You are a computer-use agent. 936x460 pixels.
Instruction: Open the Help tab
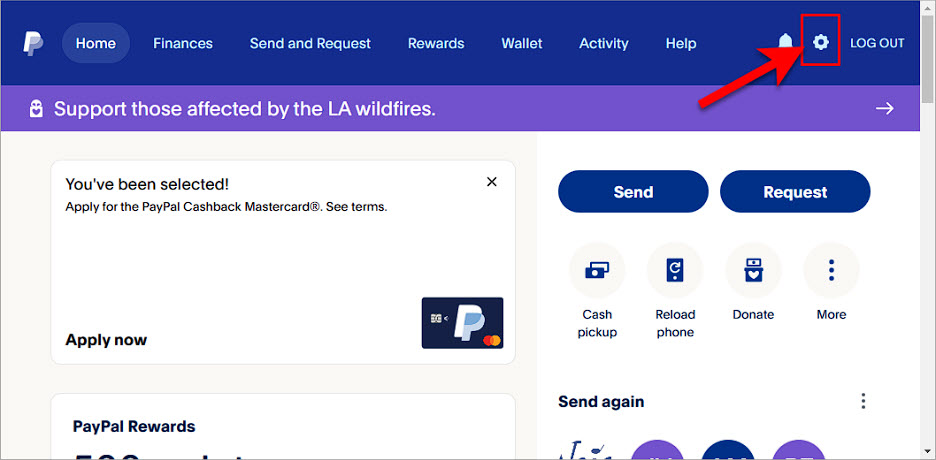point(681,44)
